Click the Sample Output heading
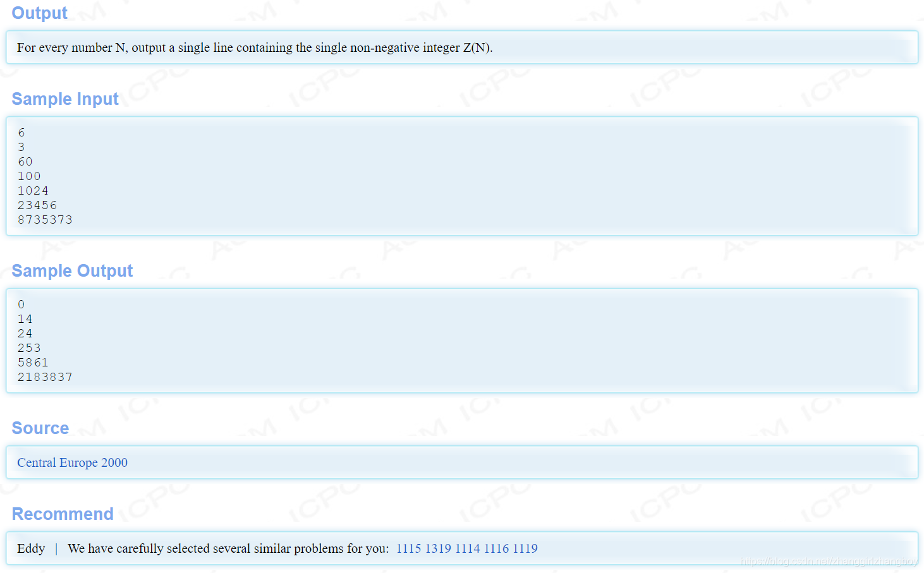This screenshot has width=924, height=573. [72, 271]
